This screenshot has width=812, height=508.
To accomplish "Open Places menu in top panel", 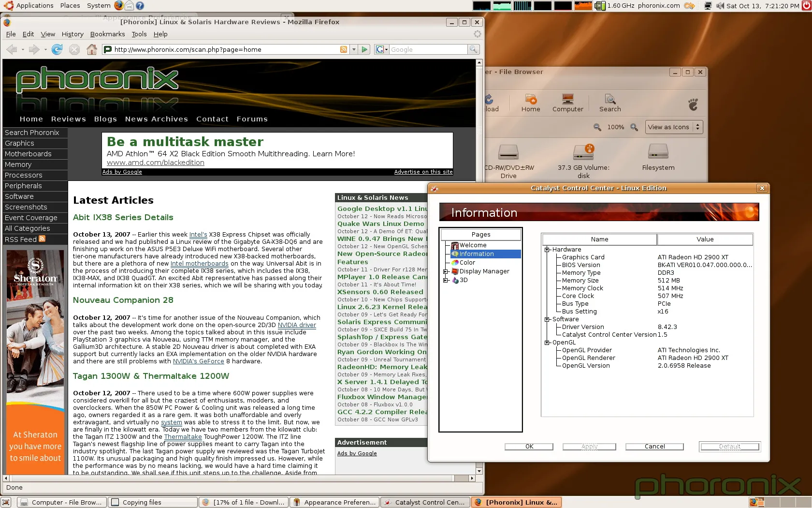I will [70, 6].
